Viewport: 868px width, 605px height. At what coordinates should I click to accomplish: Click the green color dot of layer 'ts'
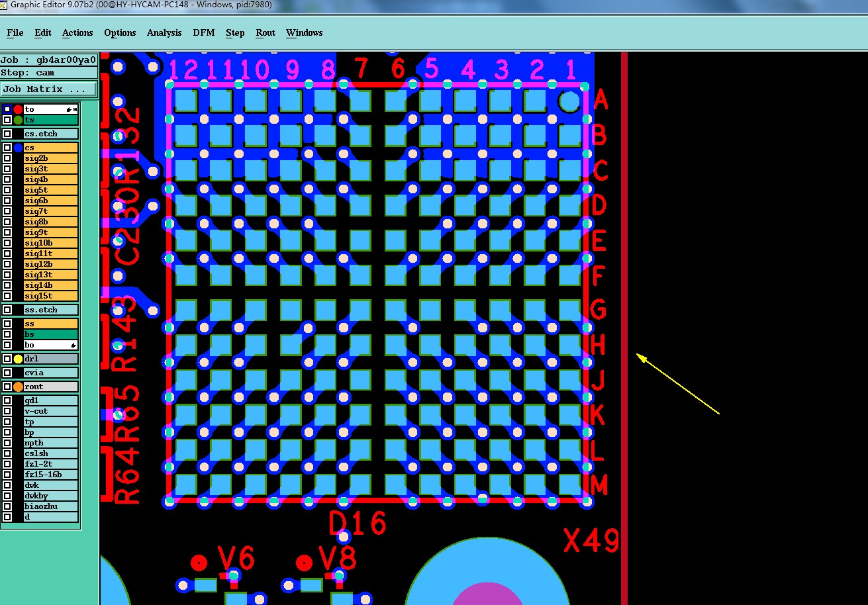pos(19,120)
